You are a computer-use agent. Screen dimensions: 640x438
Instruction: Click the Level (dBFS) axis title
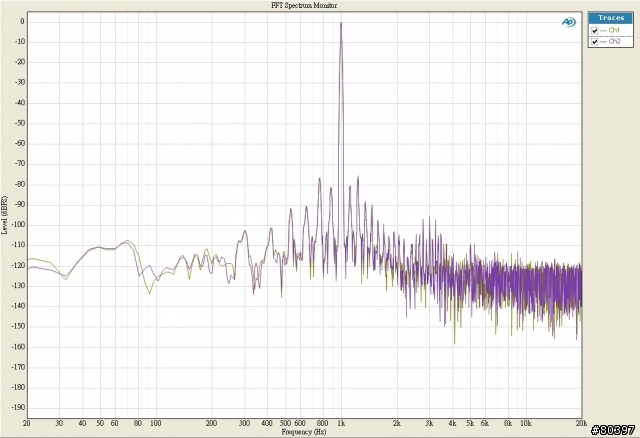4,215
